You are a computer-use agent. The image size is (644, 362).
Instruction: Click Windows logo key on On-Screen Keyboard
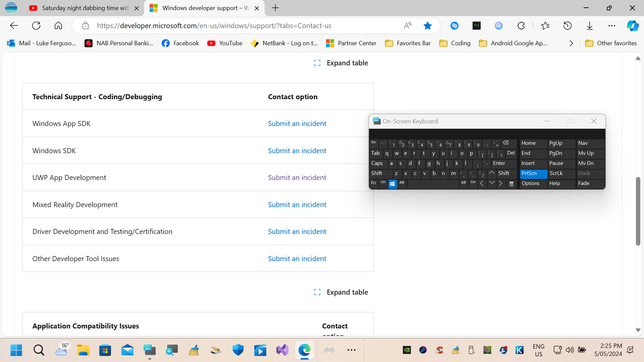(x=392, y=184)
